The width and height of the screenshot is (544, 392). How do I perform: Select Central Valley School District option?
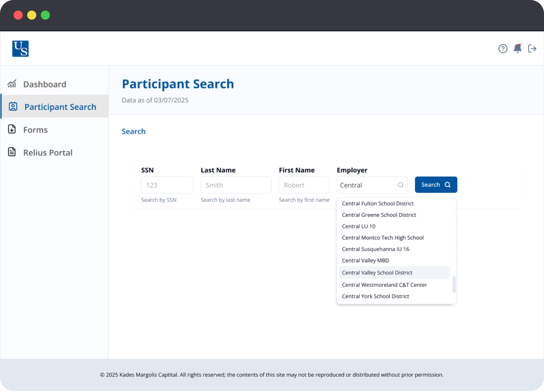[x=377, y=272]
